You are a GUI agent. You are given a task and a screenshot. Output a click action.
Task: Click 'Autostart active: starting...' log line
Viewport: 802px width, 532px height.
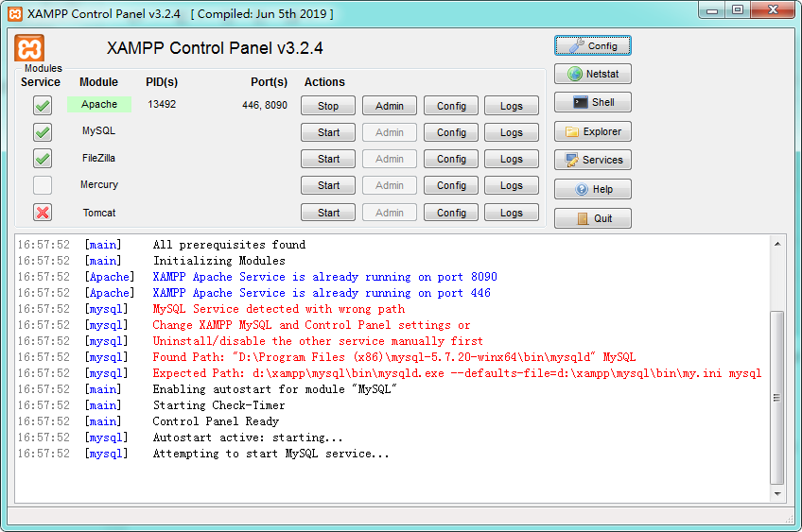[248, 438]
